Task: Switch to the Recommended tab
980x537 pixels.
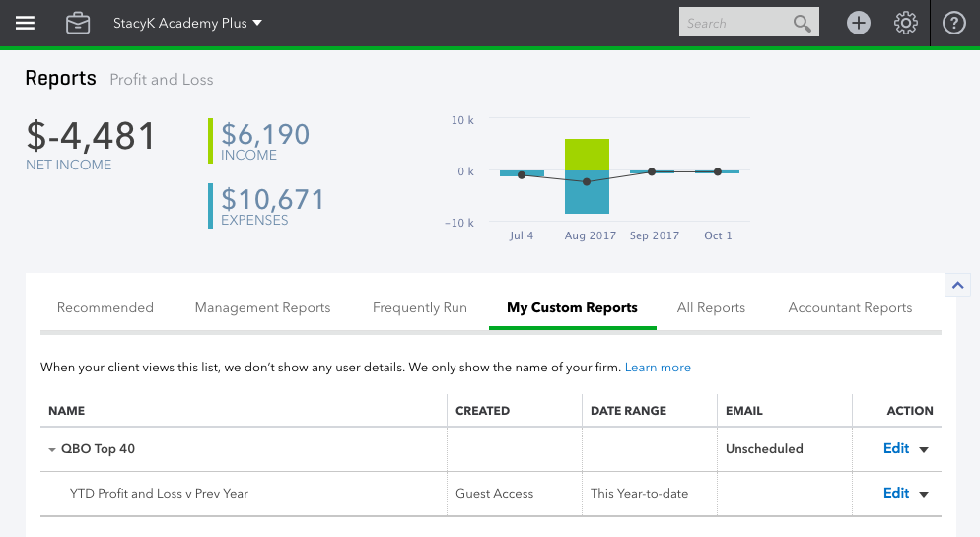Action: pyautogui.click(x=105, y=307)
